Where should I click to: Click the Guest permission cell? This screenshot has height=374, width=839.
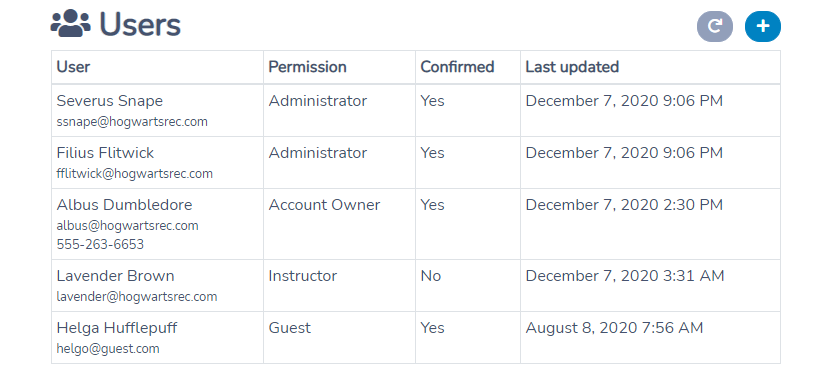pos(339,338)
